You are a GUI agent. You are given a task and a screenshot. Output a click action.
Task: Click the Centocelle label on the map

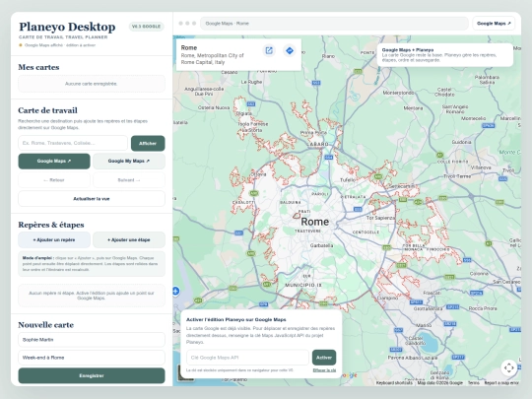pyautogui.click(x=366, y=233)
